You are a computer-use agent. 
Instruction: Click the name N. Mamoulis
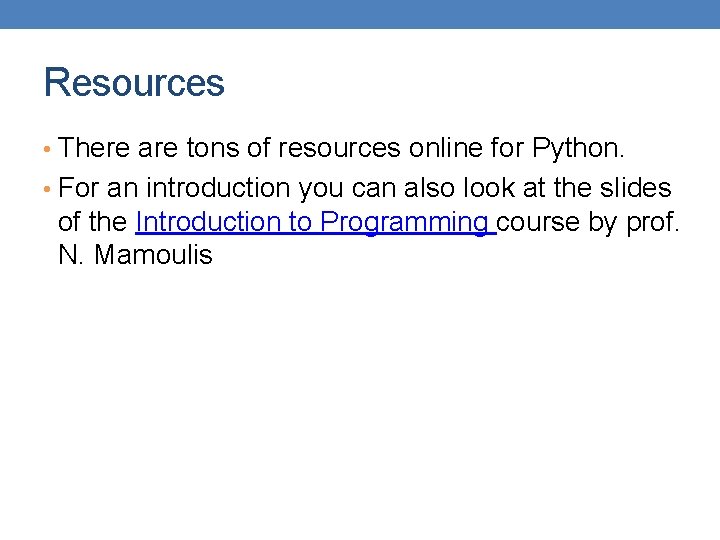coord(136,255)
